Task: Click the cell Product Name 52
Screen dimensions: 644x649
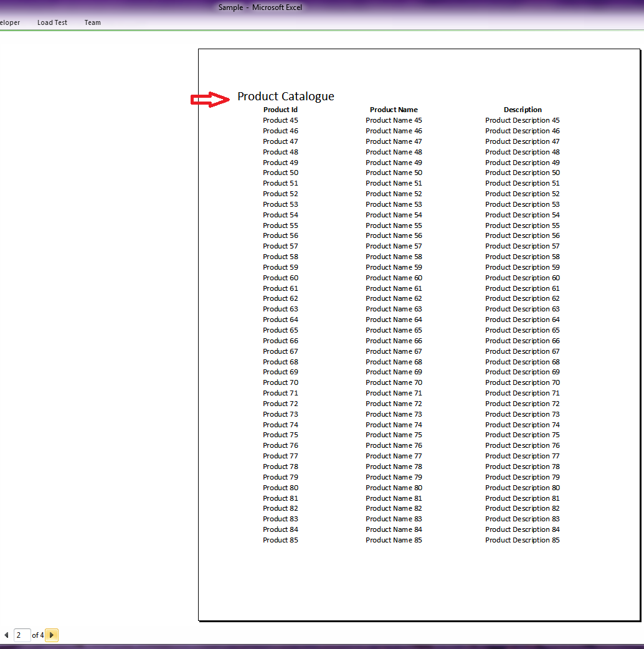Action: coord(394,194)
